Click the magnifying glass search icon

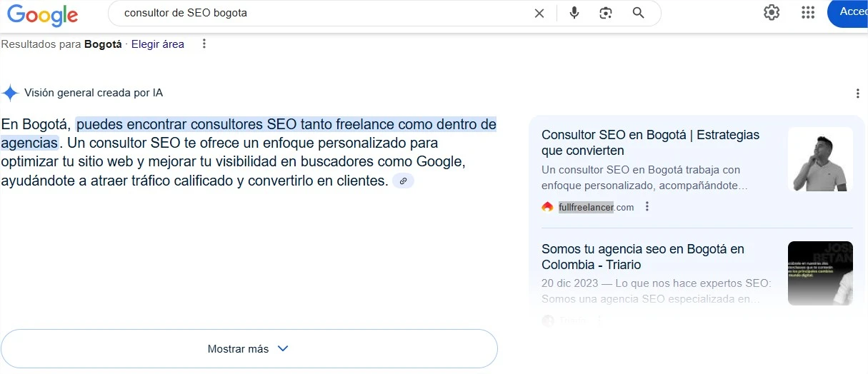point(639,13)
